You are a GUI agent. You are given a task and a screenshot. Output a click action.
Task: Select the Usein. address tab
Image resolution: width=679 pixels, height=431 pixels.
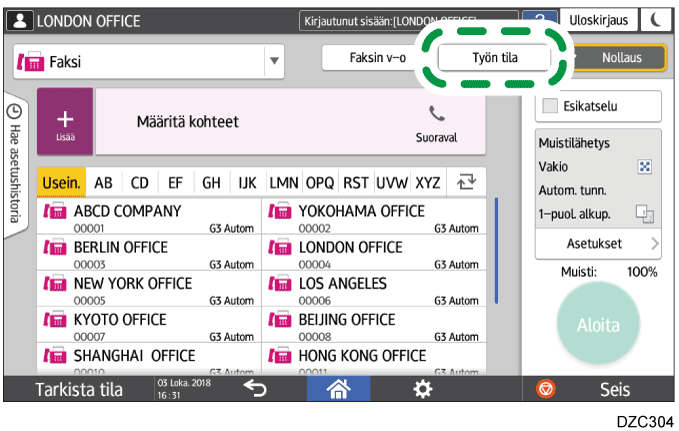[x=62, y=182]
